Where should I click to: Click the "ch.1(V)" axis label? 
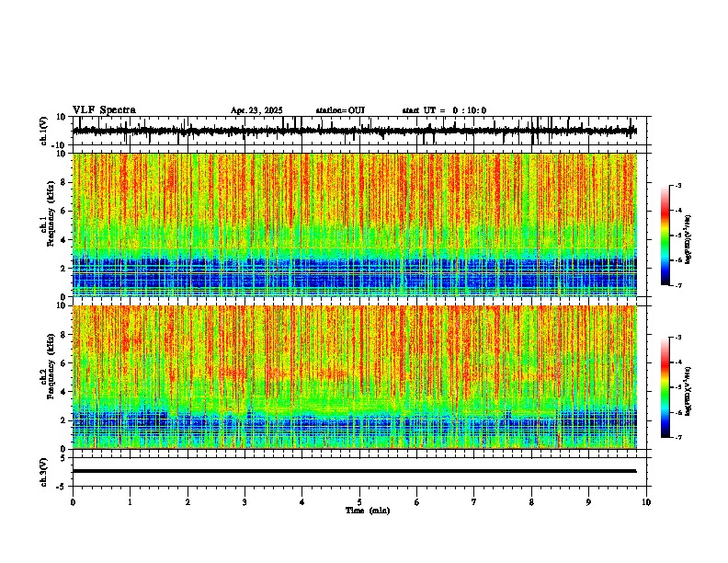[x=44, y=131]
